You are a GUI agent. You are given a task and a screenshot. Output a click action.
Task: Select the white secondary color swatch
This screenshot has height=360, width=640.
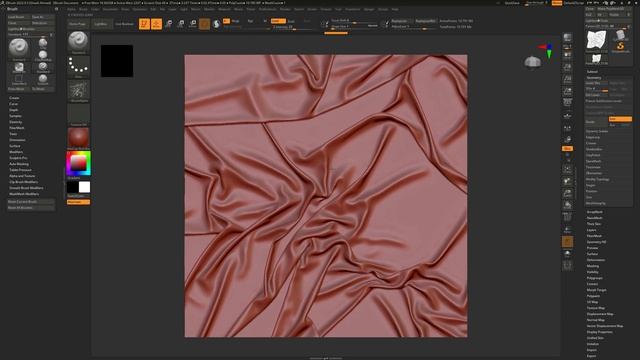84,187
